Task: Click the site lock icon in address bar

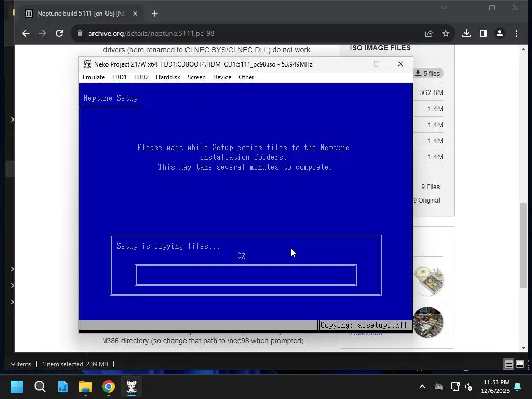Action: point(79,33)
